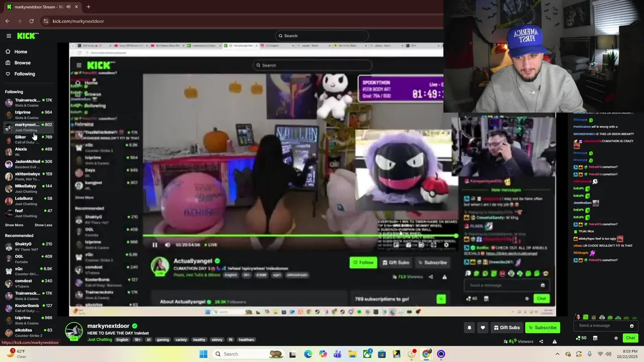Send message with green Chat button

coord(630,338)
